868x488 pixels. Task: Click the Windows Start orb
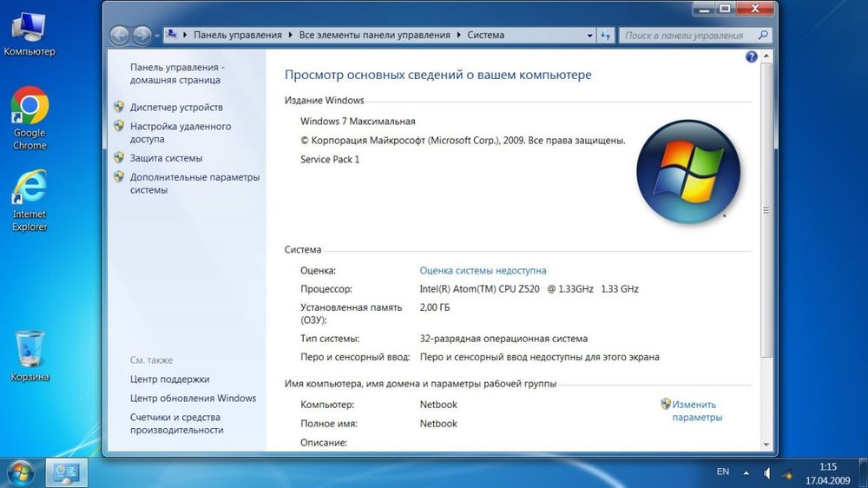(x=21, y=473)
